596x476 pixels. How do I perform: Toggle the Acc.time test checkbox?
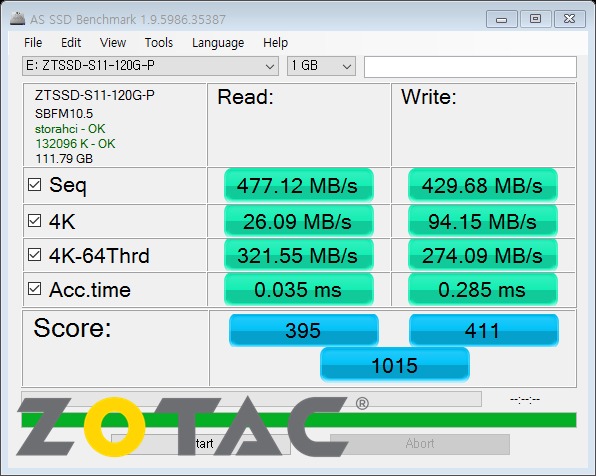click(35, 289)
